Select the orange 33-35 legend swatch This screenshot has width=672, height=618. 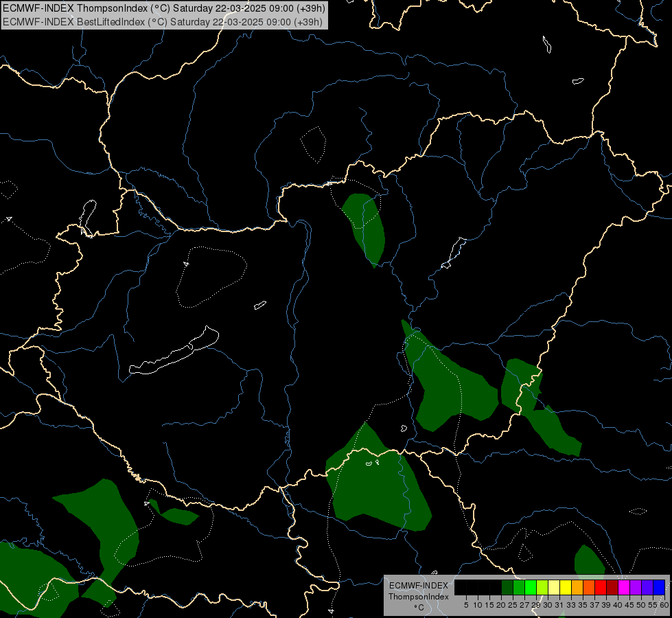tap(577, 587)
